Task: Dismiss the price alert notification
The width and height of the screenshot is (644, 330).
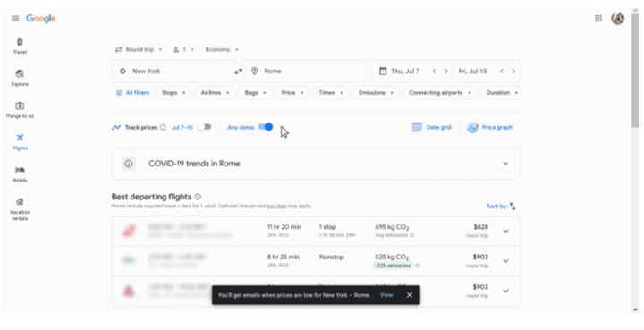Action: (x=410, y=295)
